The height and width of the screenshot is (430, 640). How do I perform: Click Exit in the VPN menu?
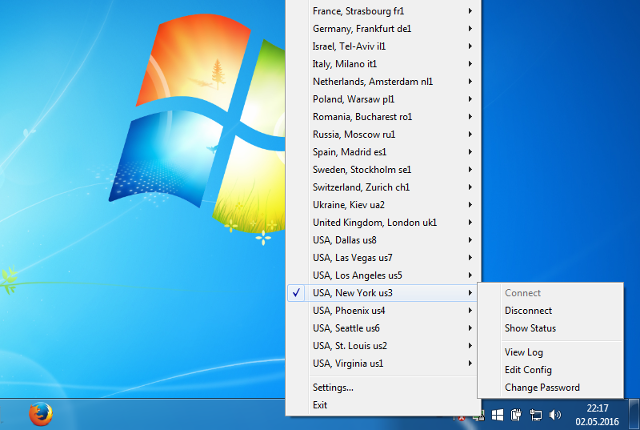pos(382,405)
